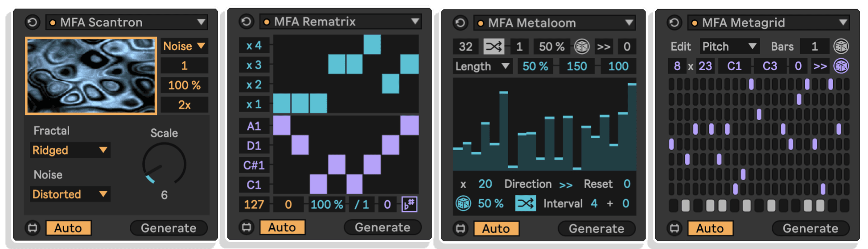Click the 8 rows field in Metagrid
Screen dimensions: 868x249
[677, 66]
